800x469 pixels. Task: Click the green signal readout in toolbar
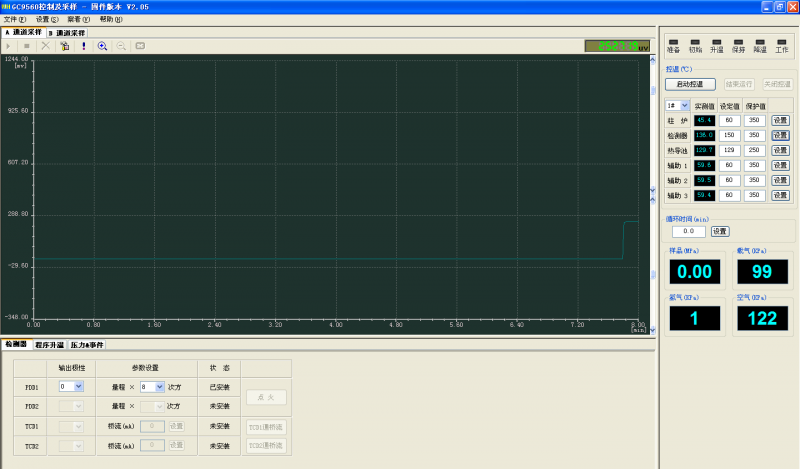[x=617, y=46]
